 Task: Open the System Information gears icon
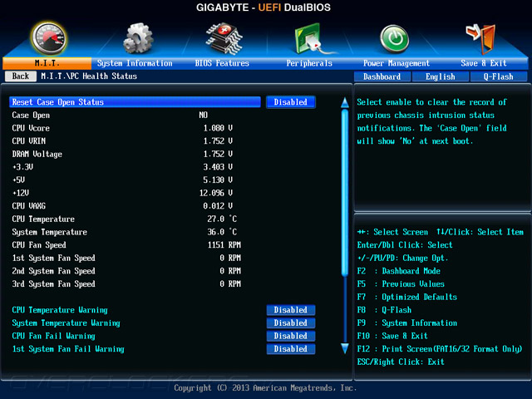(138, 38)
